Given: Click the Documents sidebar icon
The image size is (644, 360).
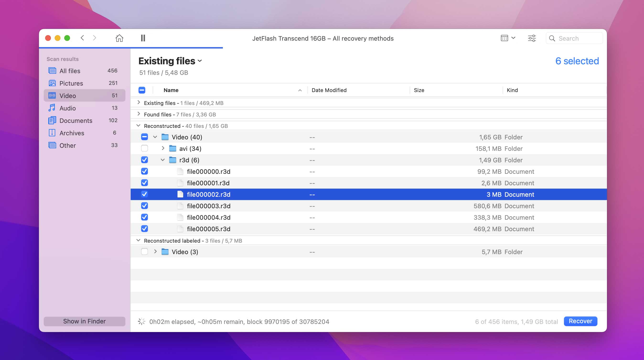Looking at the screenshot, I should point(53,120).
